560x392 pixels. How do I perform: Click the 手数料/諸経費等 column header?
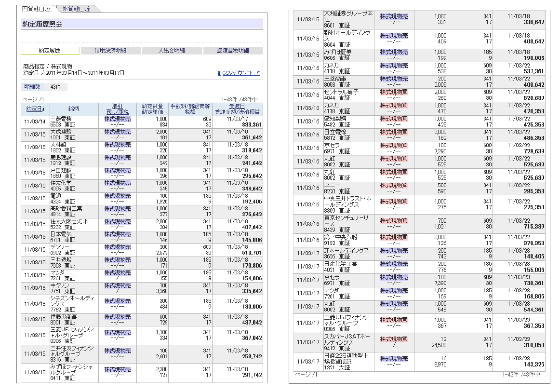(190, 109)
